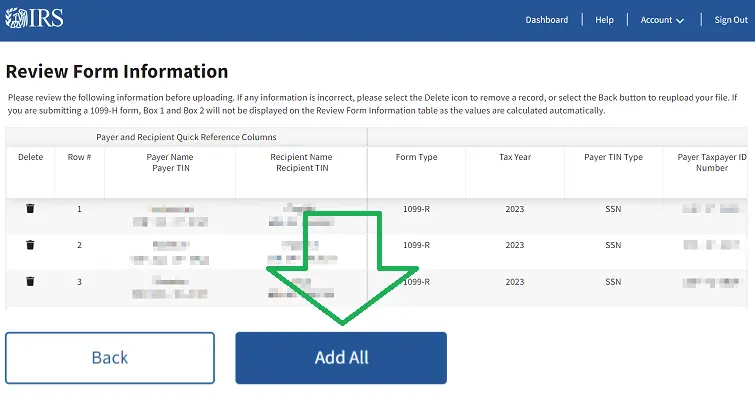Select the Delete column header
Screen dimensions: 755x400
pyautogui.click(x=30, y=157)
